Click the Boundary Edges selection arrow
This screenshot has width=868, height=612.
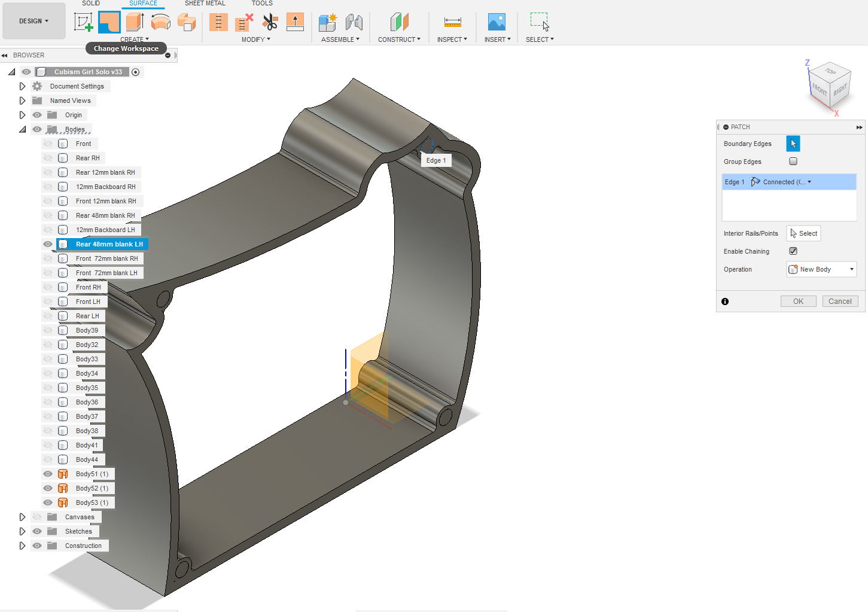[793, 144]
